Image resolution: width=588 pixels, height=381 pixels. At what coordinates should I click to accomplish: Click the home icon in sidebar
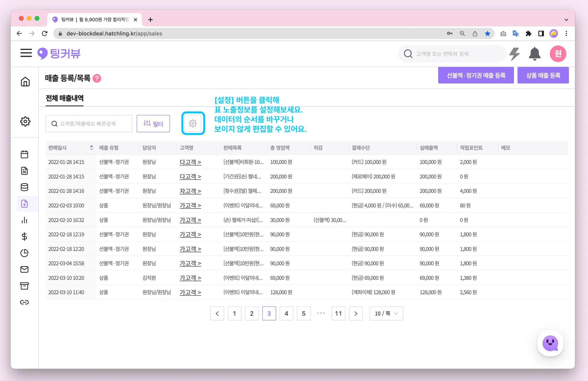coord(25,82)
